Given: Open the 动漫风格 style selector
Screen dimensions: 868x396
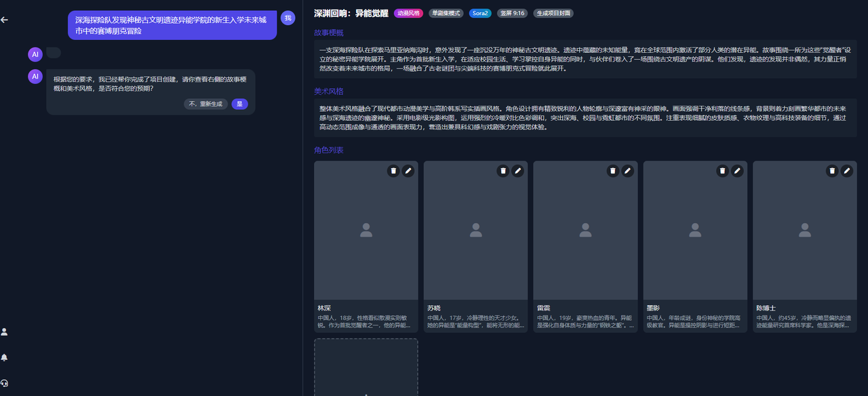Looking at the screenshot, I should pyautogui.click(x=408, y=13).
